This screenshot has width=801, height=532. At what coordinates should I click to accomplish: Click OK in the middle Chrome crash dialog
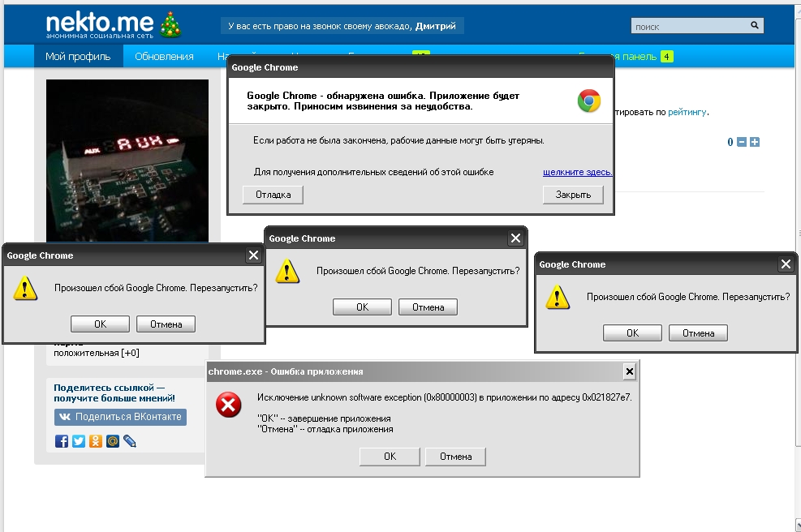(x=362, y=307)
